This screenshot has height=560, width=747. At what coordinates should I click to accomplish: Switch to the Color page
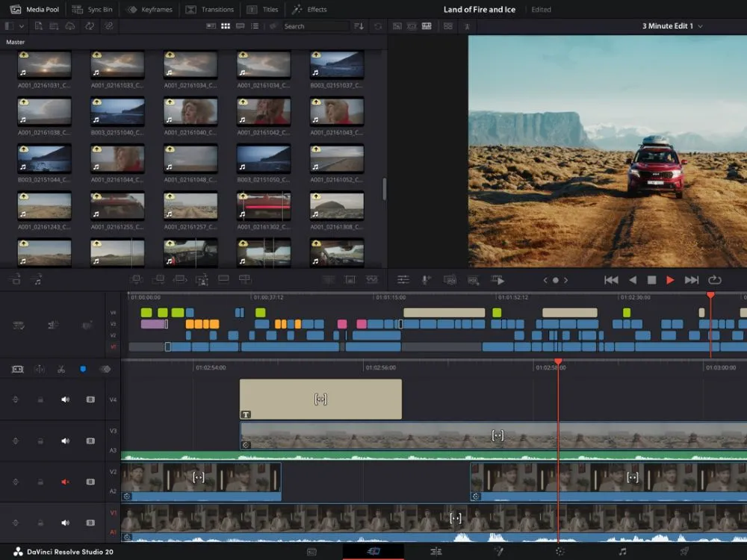(560, 551)
